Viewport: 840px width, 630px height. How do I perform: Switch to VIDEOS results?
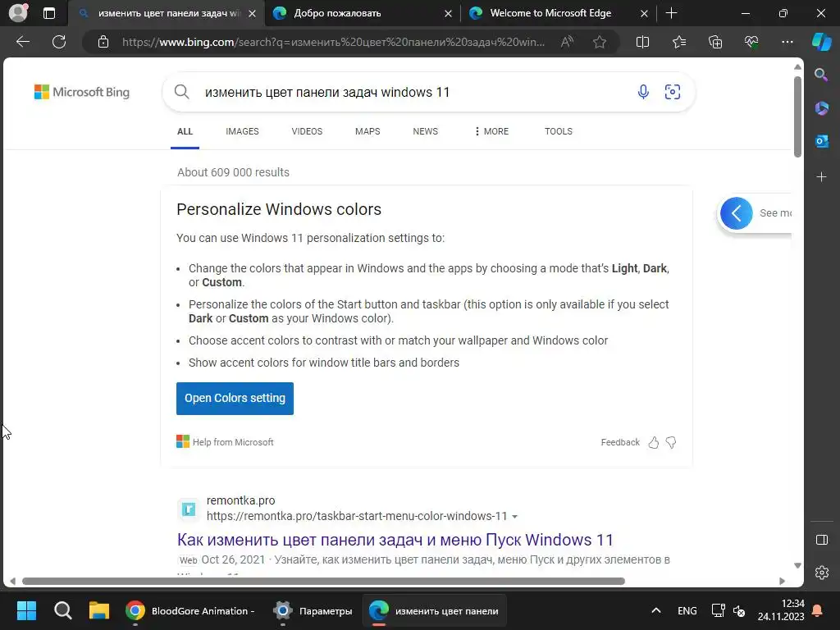pyautogui.click(x=307, y=131)
